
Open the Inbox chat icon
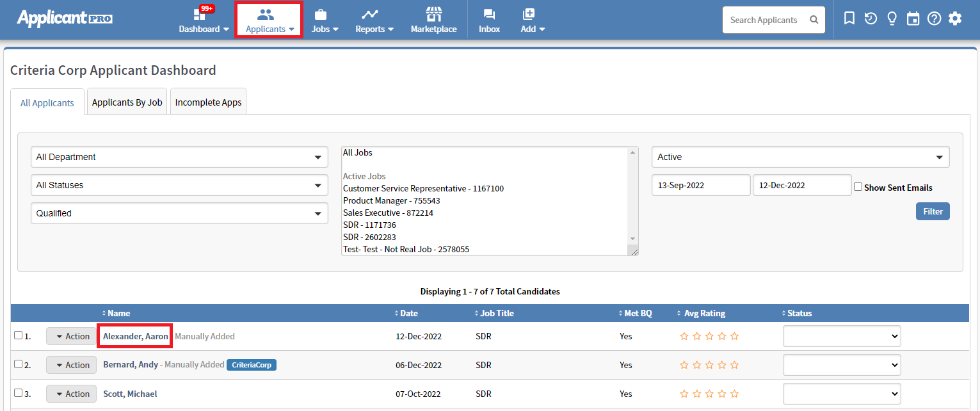(x=489, y=14)
